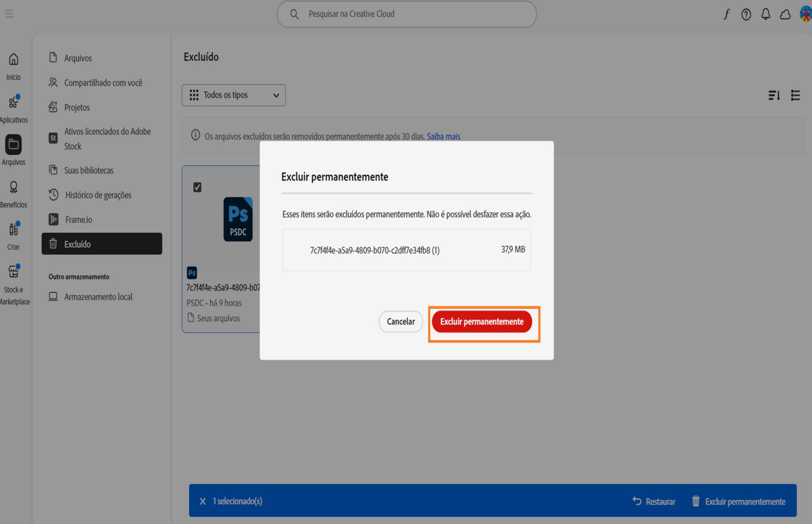Open Aplicativos in the left rail
The height and width of the screenshot is (524, 812).
coord(14,109)
